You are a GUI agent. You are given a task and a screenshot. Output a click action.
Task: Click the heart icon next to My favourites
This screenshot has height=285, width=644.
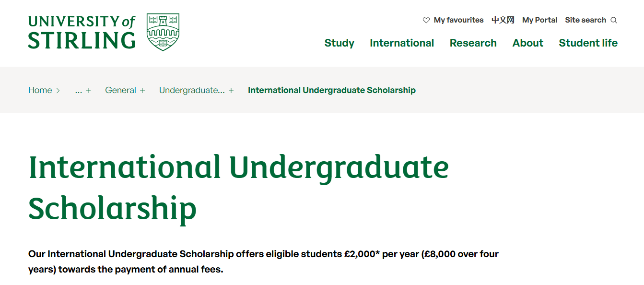426,20
